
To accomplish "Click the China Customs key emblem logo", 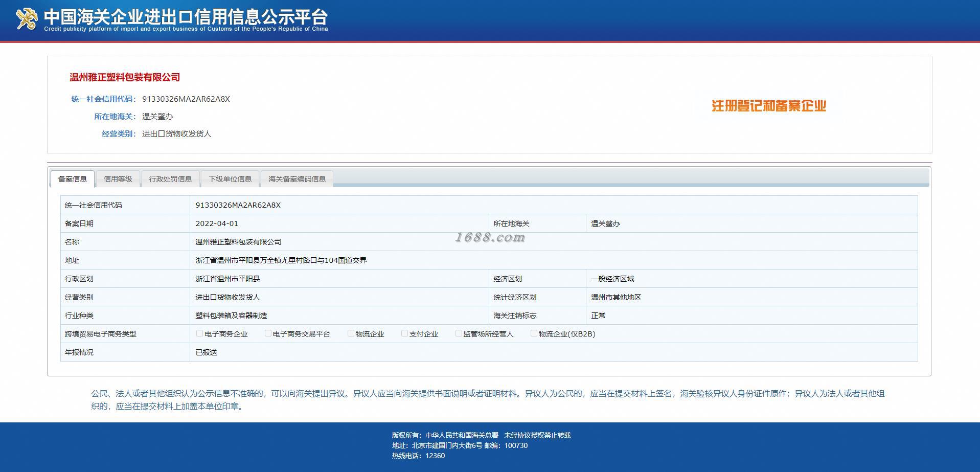I will click(x=27, y=19).
